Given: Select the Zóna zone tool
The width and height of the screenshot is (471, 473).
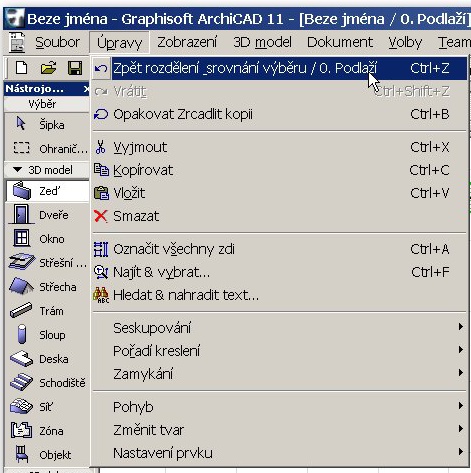Looking at the screenshot, I should [x=47, y=431].
